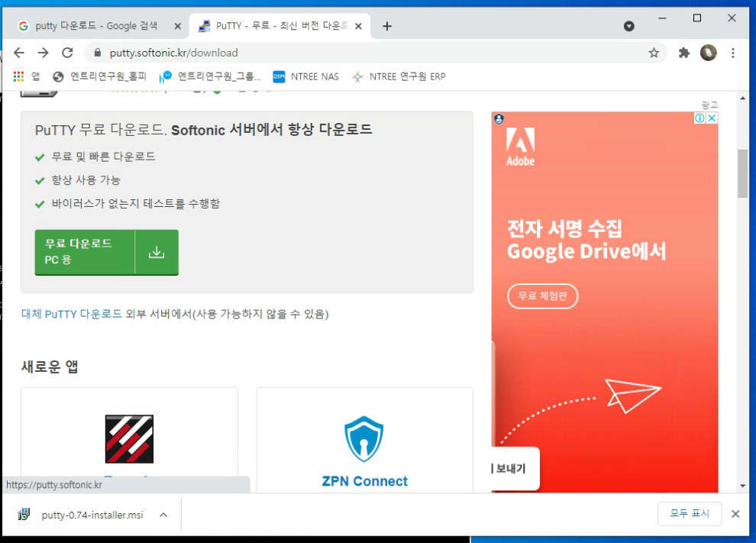Open the 엔트리연구원_홈피 bookmark
The image size is (756, 543).
click(x=99, y=76)
